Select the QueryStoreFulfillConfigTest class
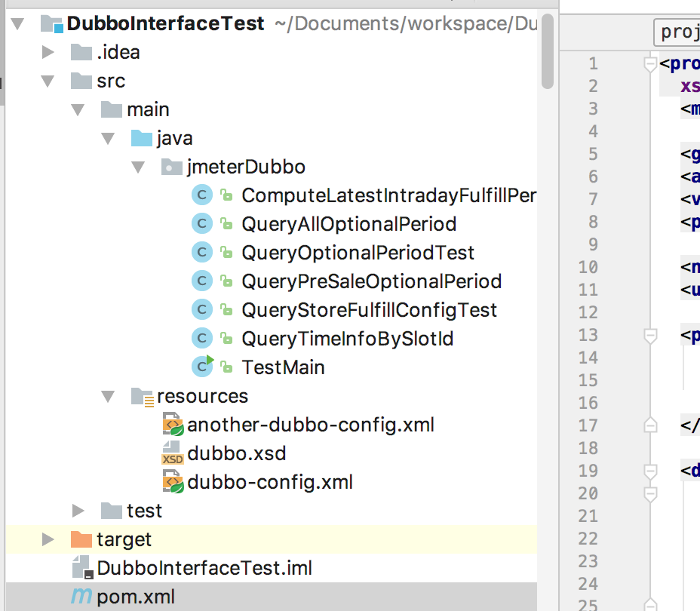 [x=369, y=310]
